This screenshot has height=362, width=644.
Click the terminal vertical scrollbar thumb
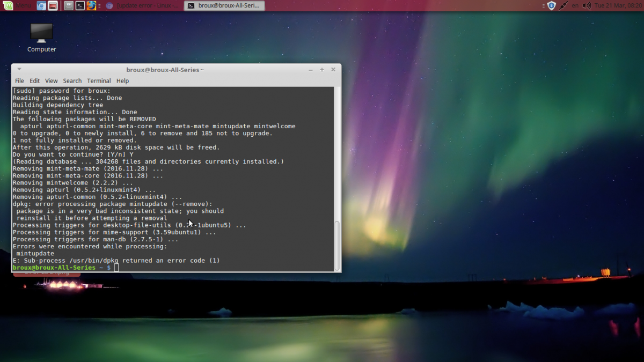point(337,245)
